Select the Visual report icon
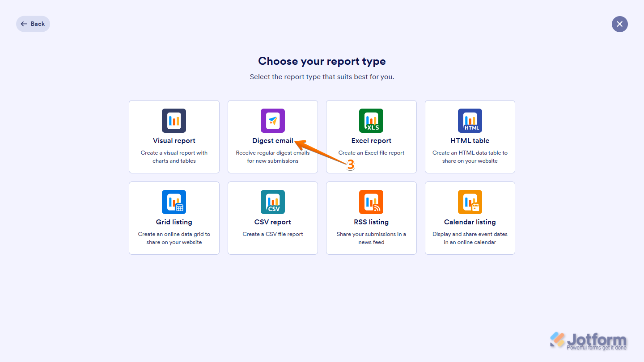 (x=174, y=120)
